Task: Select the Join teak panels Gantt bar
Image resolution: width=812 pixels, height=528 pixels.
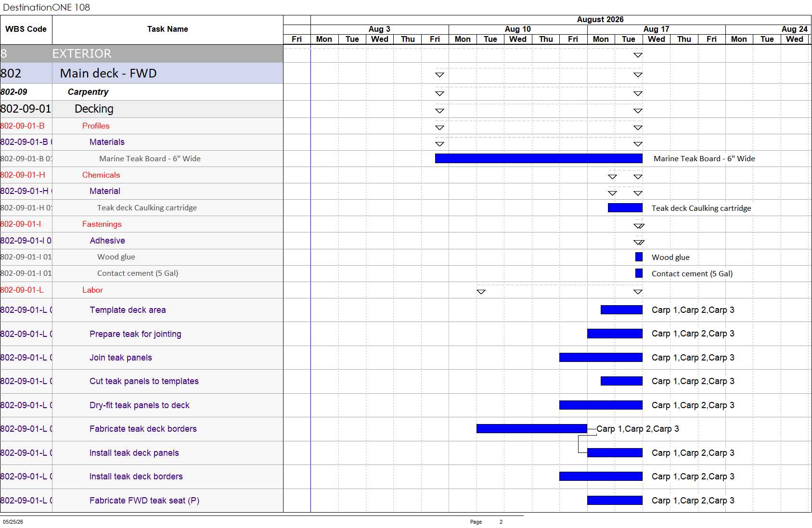Action: [x=601, y=357]
